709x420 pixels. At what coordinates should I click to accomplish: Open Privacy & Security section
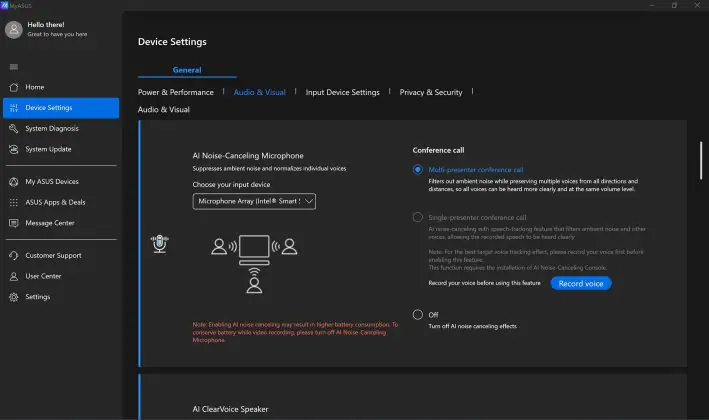[x=431, y=92]
